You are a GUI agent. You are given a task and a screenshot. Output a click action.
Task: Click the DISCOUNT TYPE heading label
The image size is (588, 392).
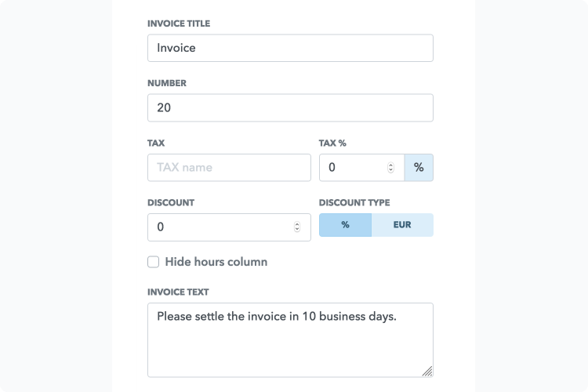(x=354, y=202)
